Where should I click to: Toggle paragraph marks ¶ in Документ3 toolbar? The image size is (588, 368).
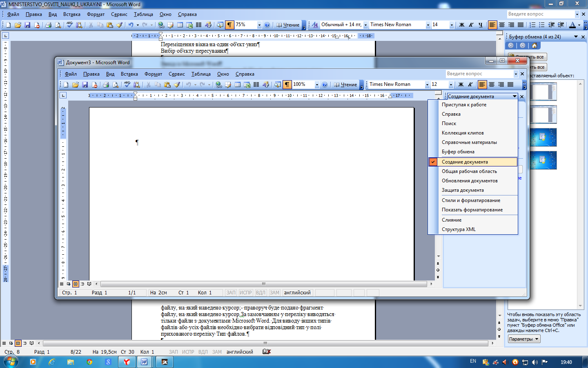[x=287, y=85]
